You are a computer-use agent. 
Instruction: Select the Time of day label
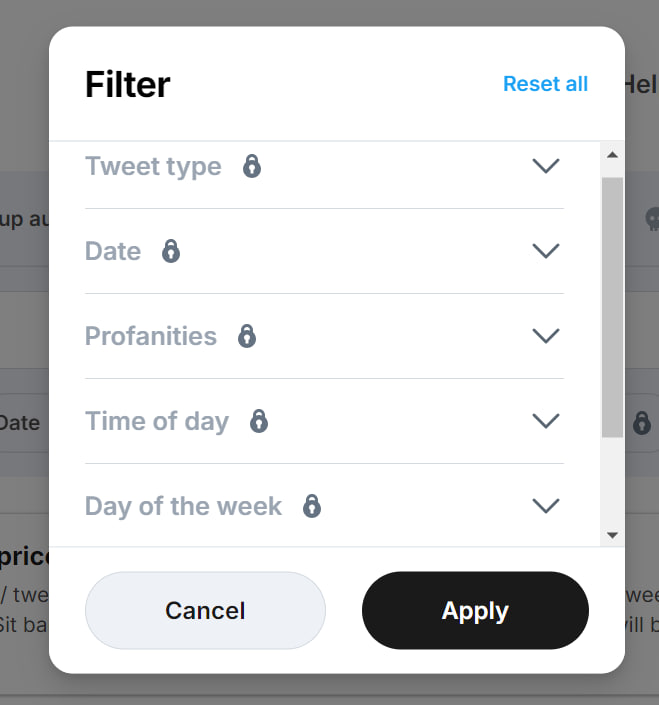pyautogui.click(x=157, y=421)
